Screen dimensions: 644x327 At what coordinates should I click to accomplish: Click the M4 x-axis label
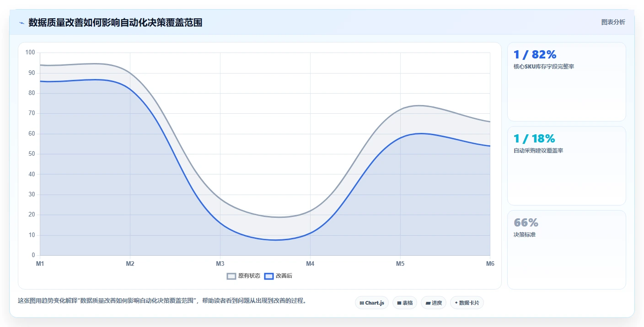[x=310, y=264]
